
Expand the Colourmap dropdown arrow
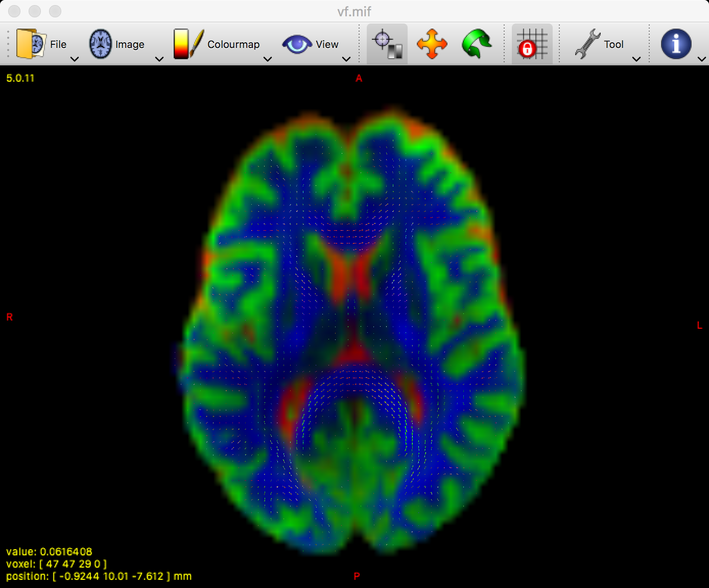(268, 59)
